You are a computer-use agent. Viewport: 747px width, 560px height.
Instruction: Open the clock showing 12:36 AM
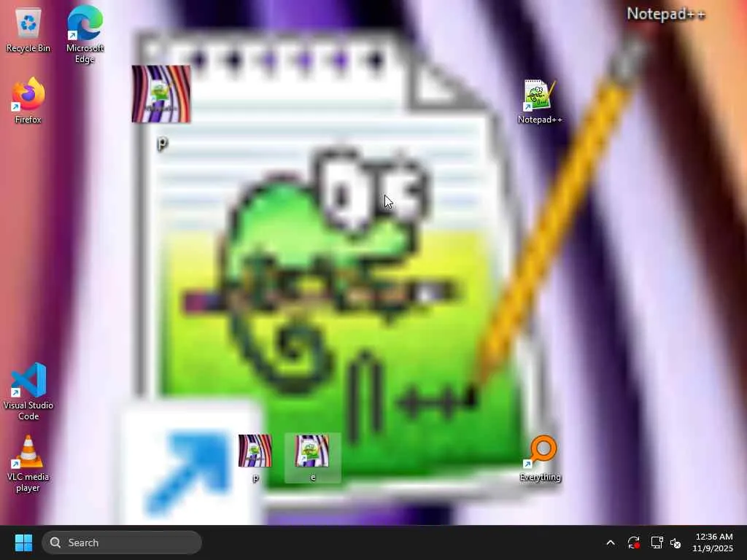coord(713,542)
